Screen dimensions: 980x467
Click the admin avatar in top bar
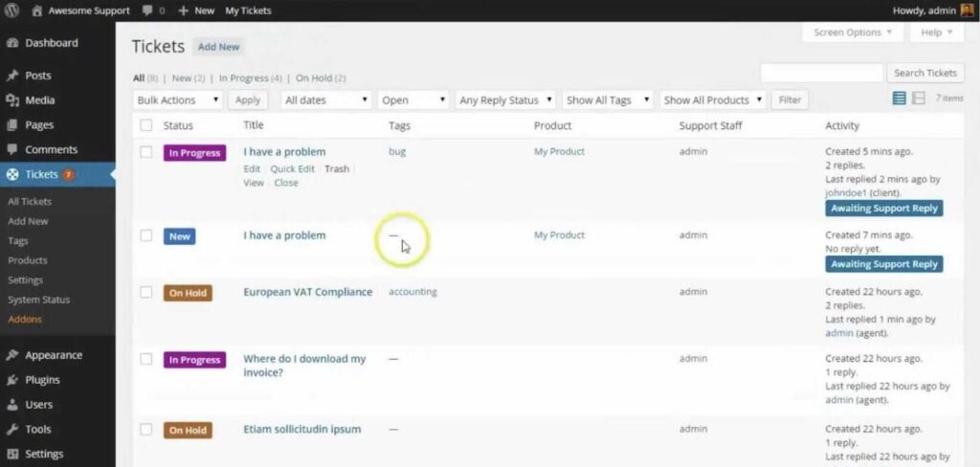967,11
